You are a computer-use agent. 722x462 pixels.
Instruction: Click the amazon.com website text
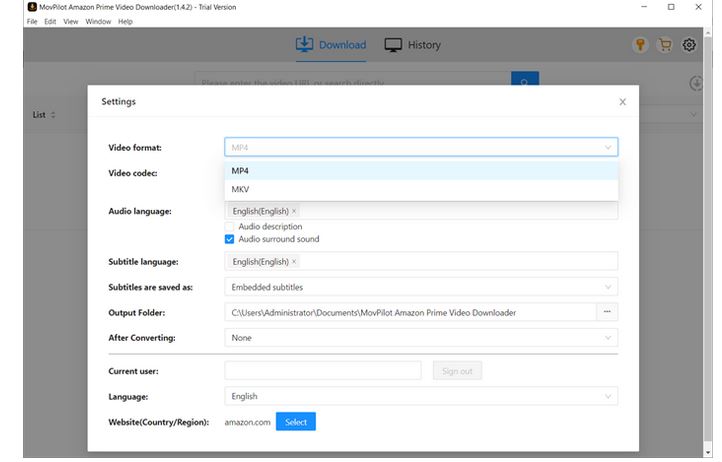[247, 422]
